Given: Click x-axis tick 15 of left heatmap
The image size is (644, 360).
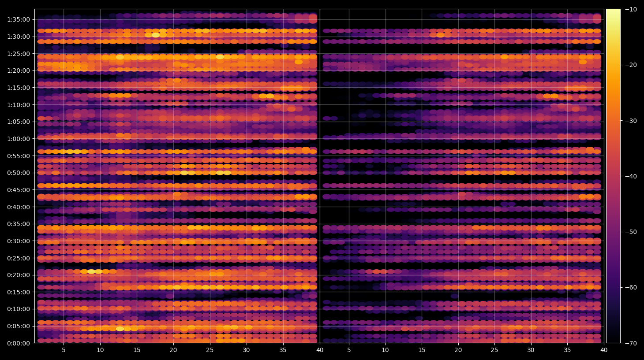Looking at the screenshot, I should (x=137, y=350).
